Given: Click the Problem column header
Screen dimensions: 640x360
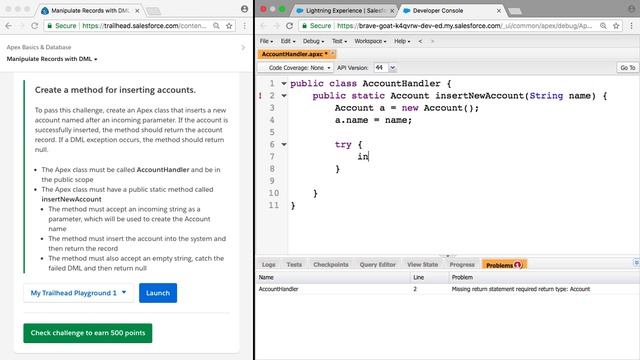Looking at the screenshot, I should (544, 277).
